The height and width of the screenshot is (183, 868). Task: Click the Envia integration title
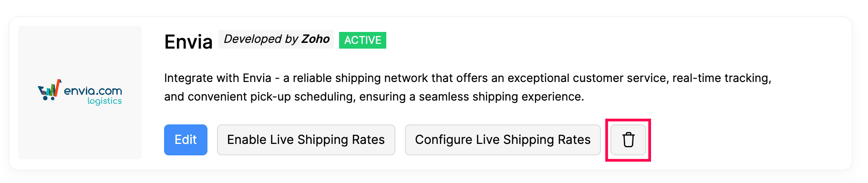[188, 42]
